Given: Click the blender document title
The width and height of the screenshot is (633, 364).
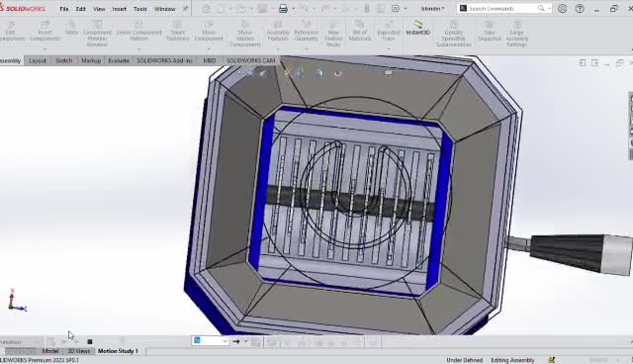Looking at the screenshot, I should pos(432,9).
